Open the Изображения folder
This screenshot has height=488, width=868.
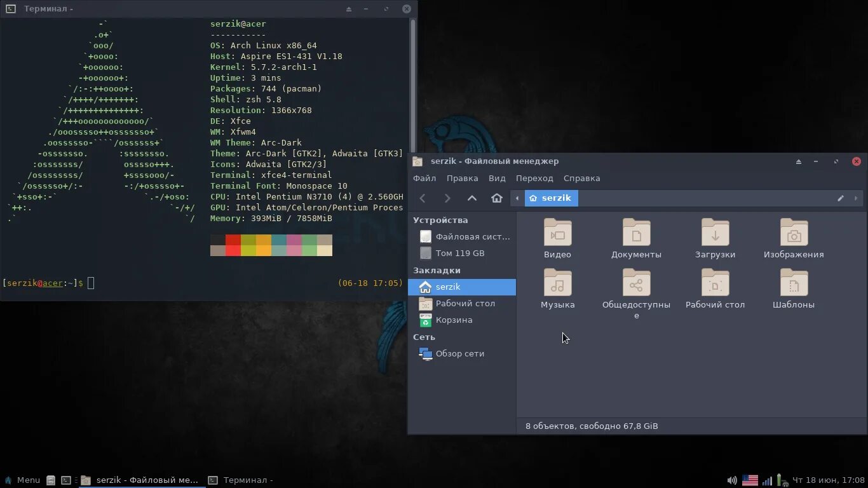click(x=794, y=238)
